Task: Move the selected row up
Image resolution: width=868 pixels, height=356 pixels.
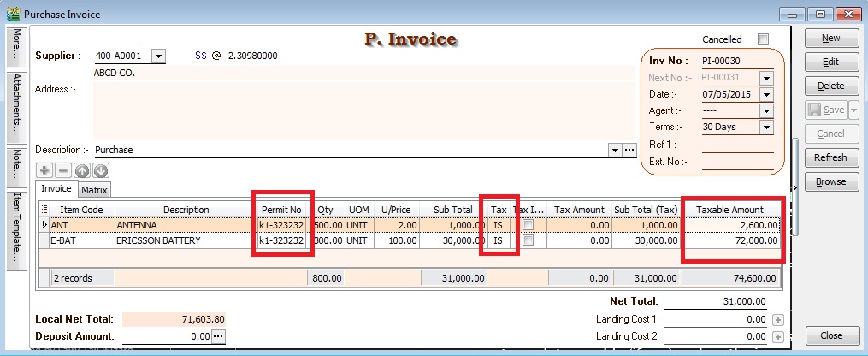Action: click(82, 170)
